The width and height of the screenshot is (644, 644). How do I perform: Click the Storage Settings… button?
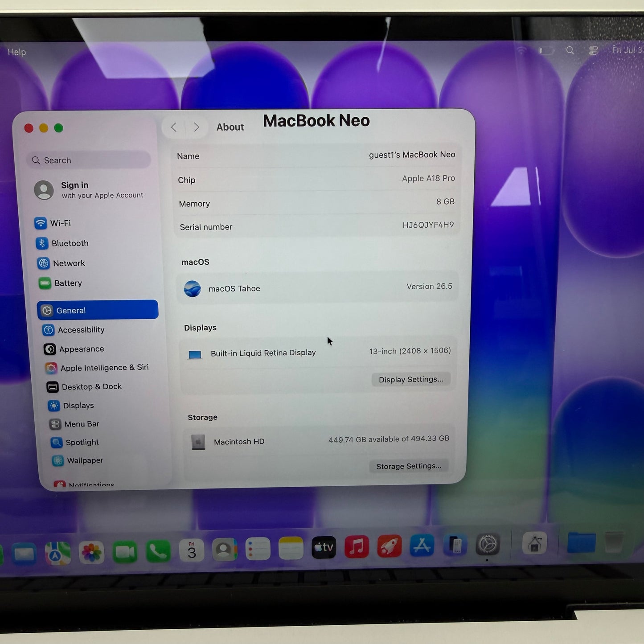[409, 466]
